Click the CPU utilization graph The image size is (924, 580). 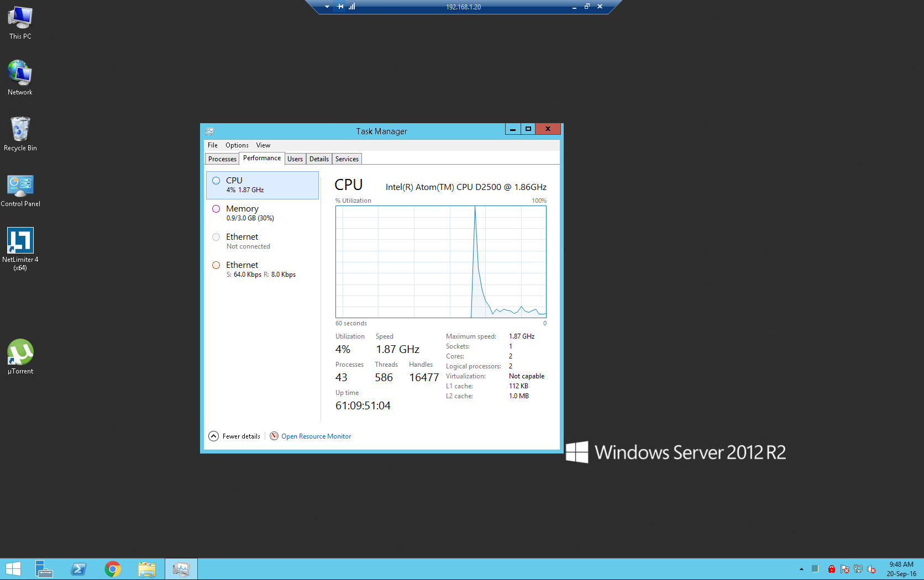point(441,262)
